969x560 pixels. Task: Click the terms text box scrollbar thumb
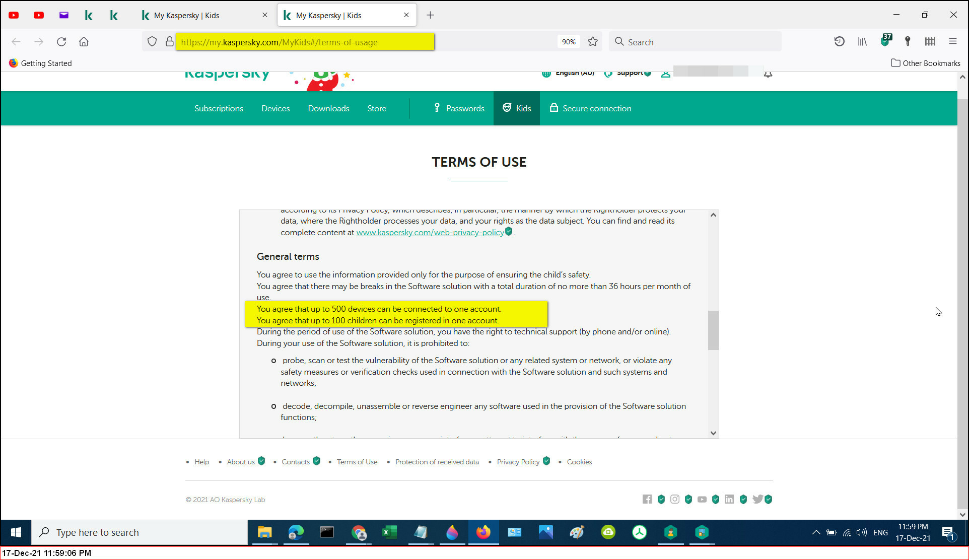click(713, 330)
